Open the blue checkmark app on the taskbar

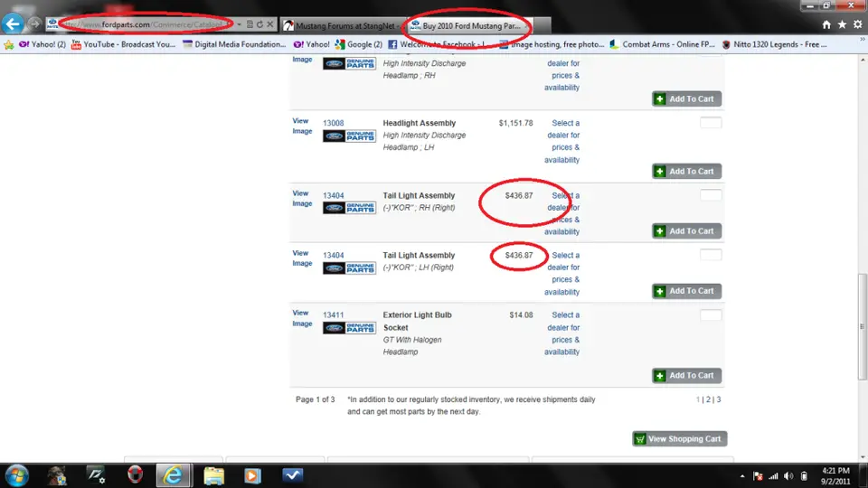[292, 475]
